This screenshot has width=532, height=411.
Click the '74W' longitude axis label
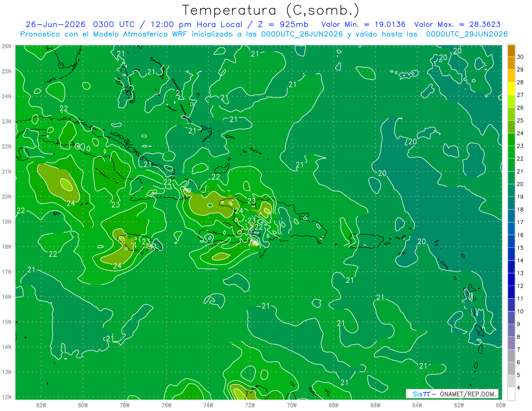coord(208,405)
